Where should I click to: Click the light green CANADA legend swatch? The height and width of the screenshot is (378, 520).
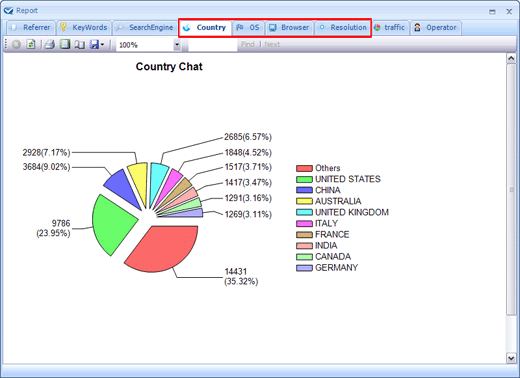click(x=304, y=257)
